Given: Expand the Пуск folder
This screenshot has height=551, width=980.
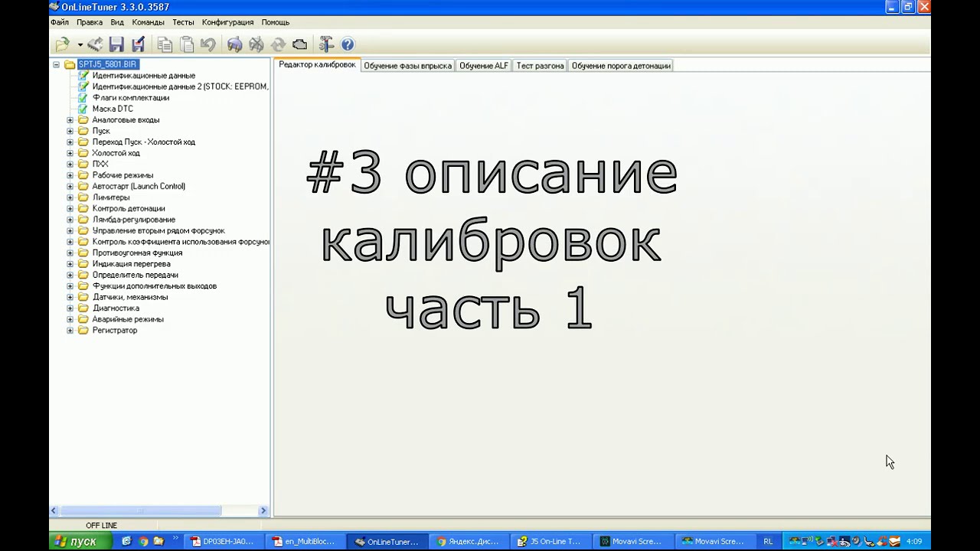Looking at the screenshot, I should (x=70, y=131).
